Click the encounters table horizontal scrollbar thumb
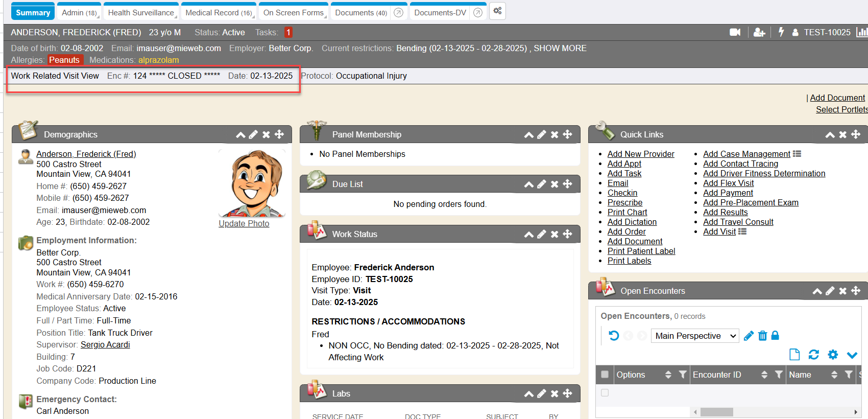 point(716,412)
